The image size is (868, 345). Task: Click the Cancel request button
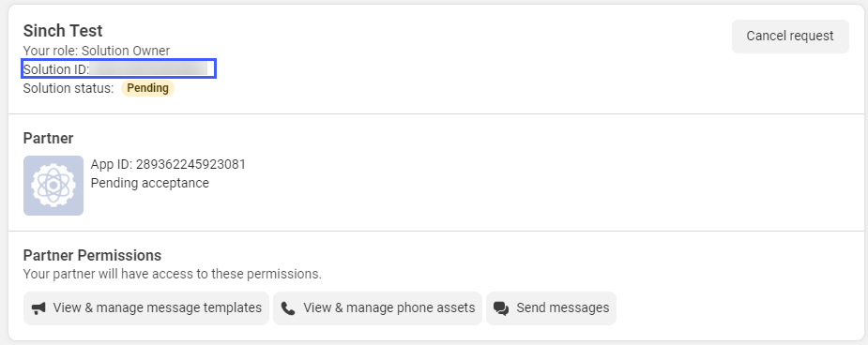(x=790, y=37)
